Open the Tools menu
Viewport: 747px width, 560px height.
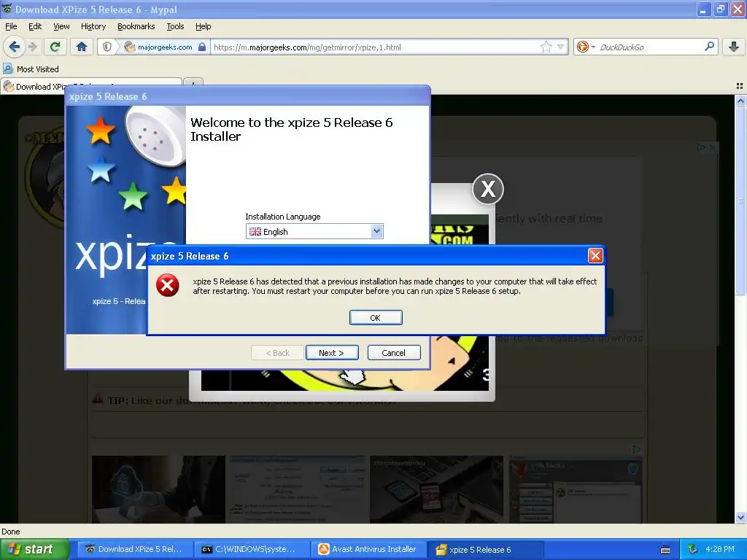[175, 26]
